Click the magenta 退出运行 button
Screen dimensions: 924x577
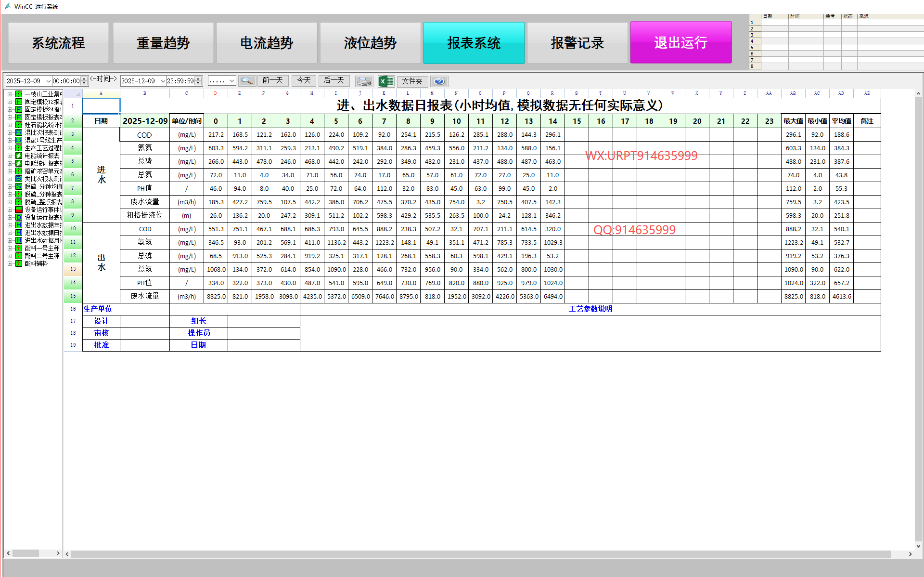tap(680, 43)
